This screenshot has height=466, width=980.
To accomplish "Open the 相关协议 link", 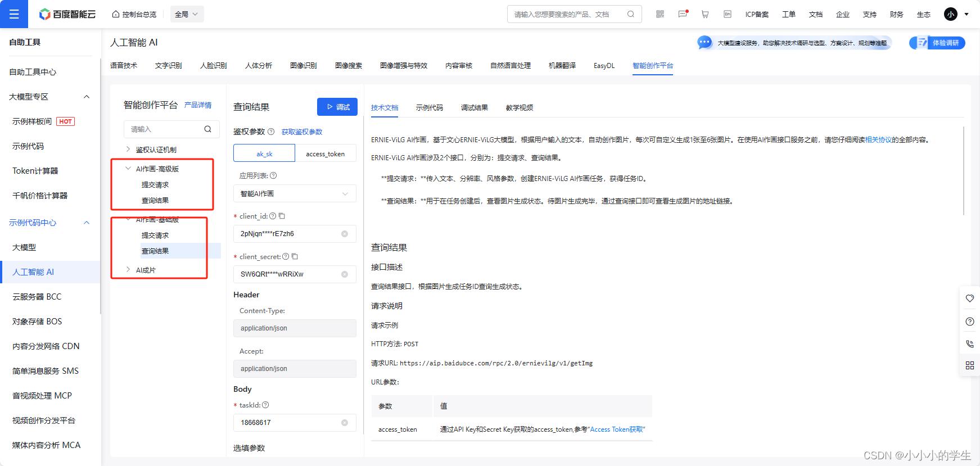I will [878, 140].
